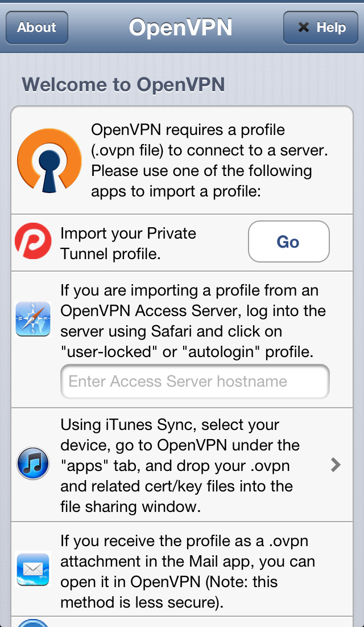Tap the OpenVPN title in navigation bar

tap(180, 27)
